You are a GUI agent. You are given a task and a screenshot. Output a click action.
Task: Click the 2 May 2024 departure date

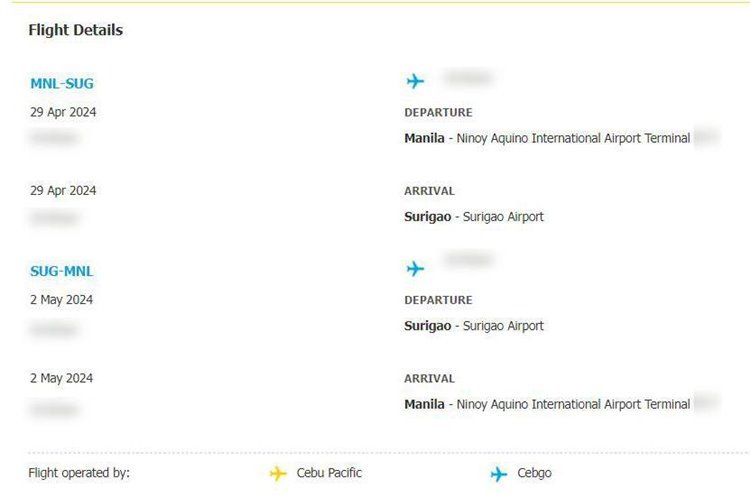pos(61,299)
